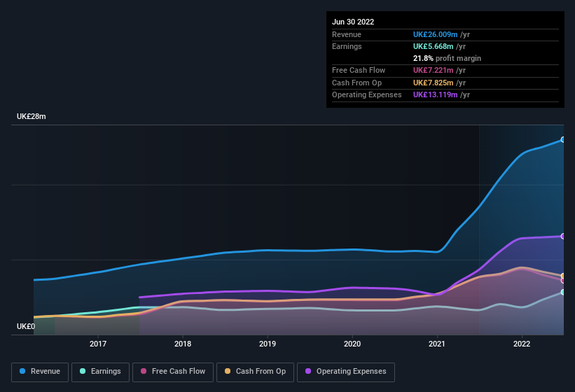Select the 2021 x-axis label
This screenshot has width=575, height=392.
coord(437,344)
